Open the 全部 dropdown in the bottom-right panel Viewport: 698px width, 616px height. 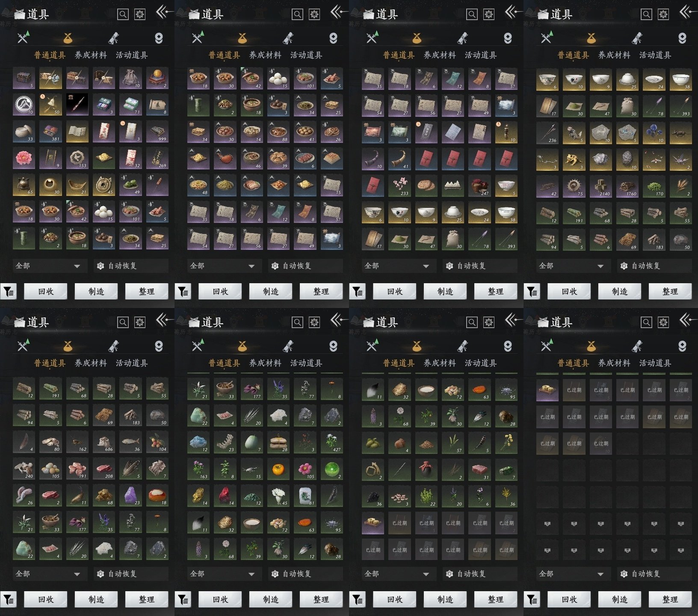click(x=571, y=574)
